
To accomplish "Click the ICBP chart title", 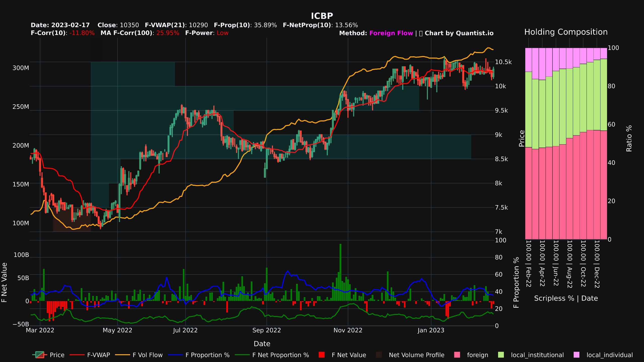I will (322, 16).
